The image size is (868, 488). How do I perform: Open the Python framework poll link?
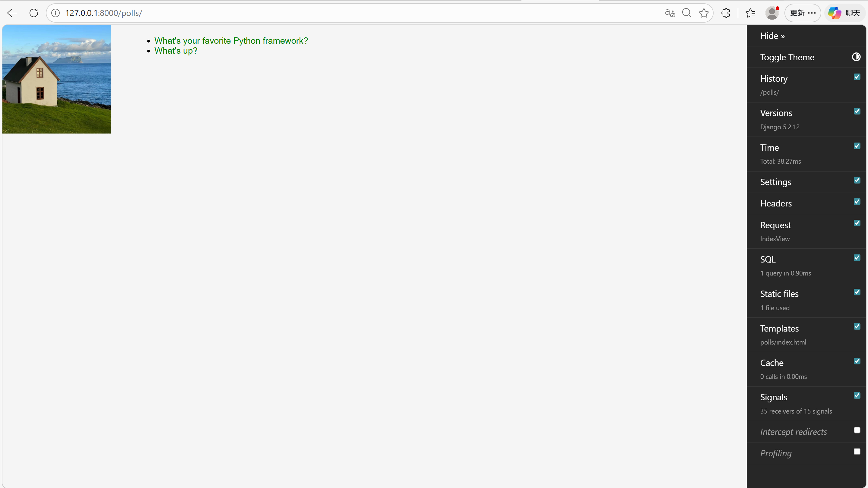pos(231,41)
